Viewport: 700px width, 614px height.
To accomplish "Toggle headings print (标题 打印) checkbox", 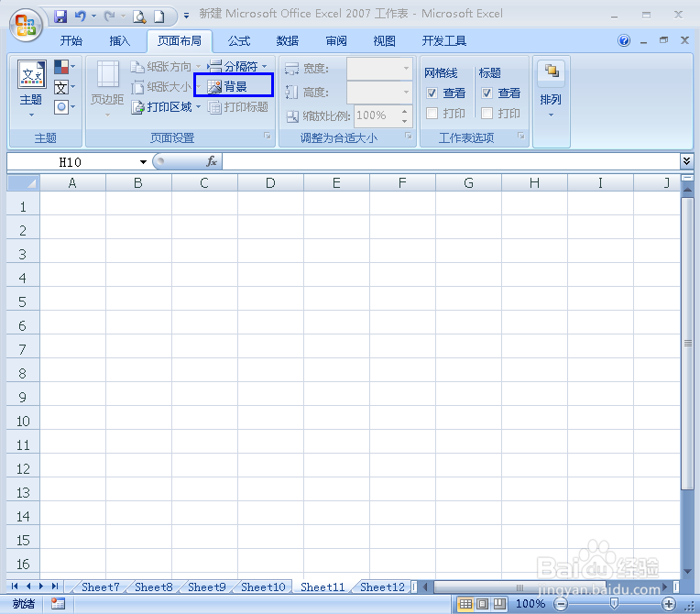I will [x=487, y=114].
